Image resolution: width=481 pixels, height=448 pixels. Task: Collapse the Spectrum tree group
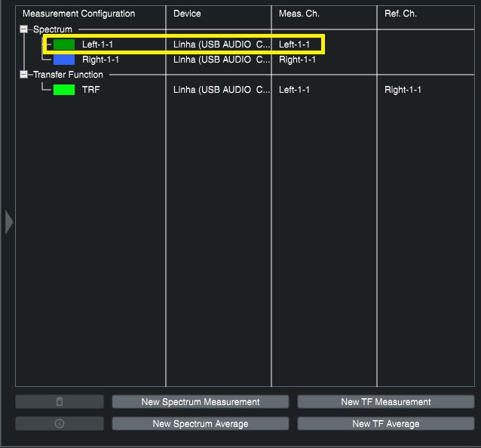pos(23,29)
